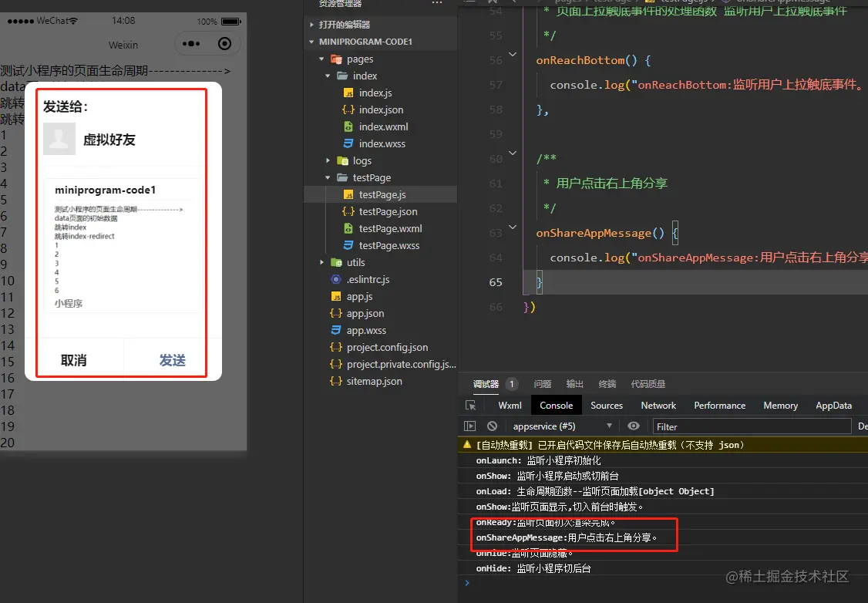Switch to the 调试器 panel tab
Screen dimensions: 868x603
(486, 384)
